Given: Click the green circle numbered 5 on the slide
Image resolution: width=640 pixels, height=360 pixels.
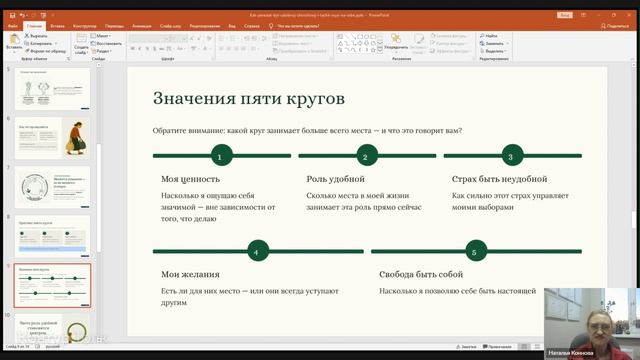Looking at the screenshot, I should pos(476,251).
